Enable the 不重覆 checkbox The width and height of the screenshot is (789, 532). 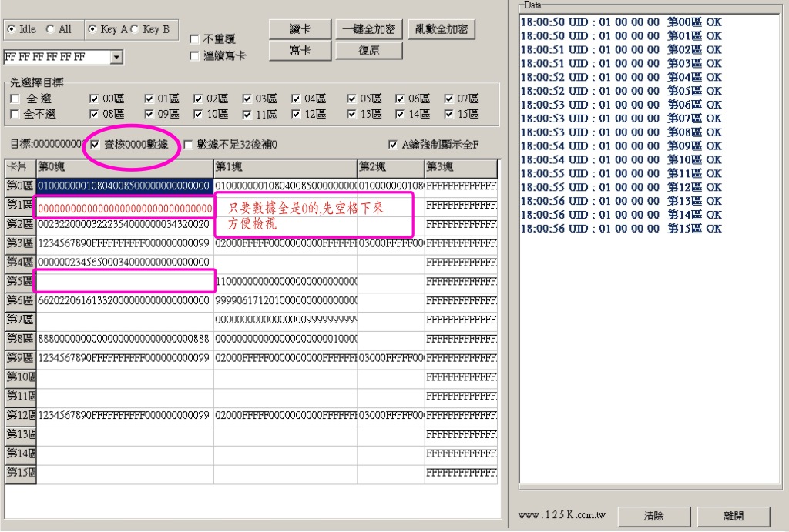(x=195, y=39)
